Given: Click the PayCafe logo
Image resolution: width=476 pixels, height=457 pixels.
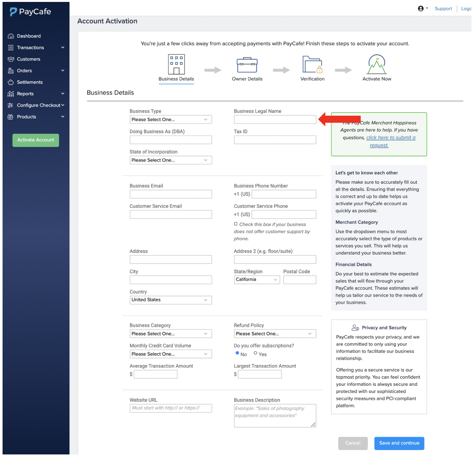Looking at the screenshot, I should (x=30, y=12).
